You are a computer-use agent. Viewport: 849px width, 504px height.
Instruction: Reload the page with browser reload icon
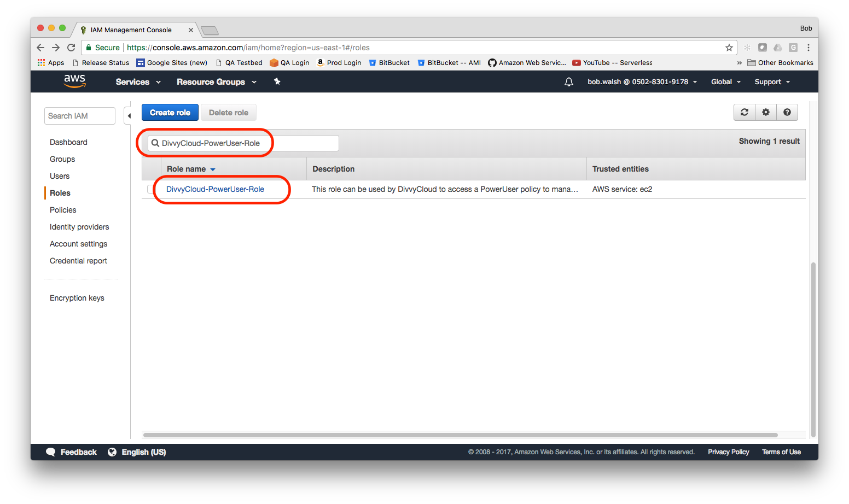(x=71, y=48)
